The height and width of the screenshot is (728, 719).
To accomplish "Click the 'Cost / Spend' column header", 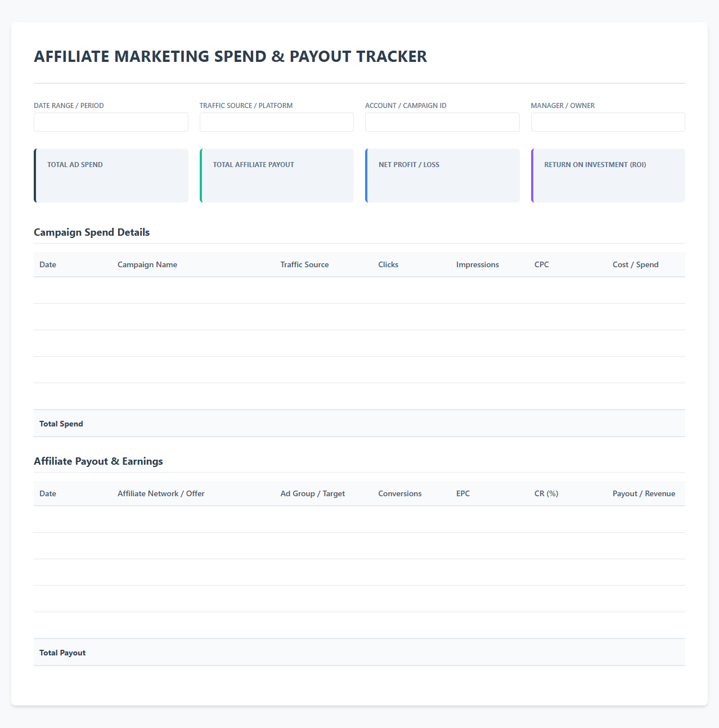I will click(636, 264).
